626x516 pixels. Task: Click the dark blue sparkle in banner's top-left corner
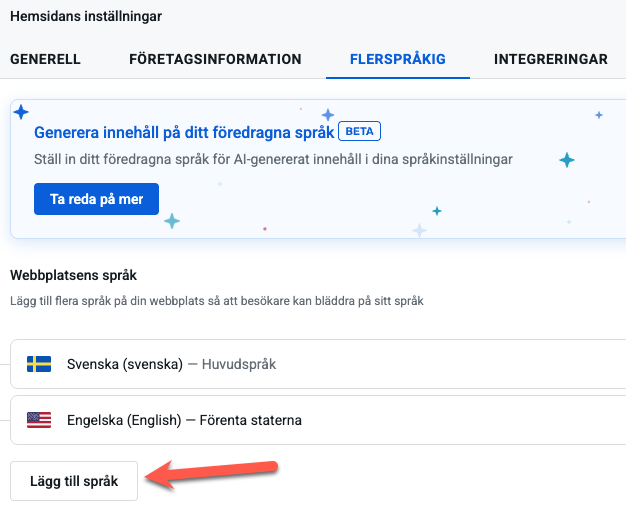click(21, 111)
